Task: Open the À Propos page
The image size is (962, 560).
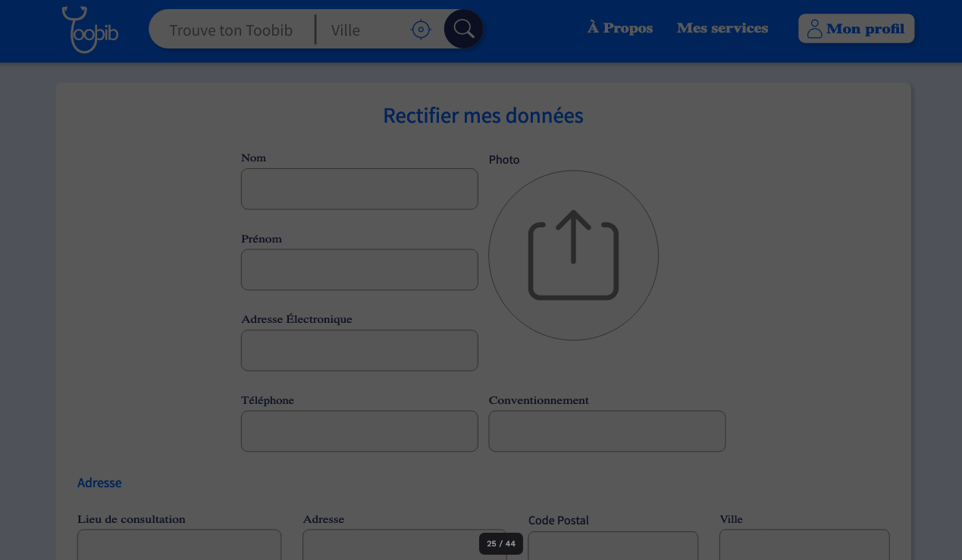Action: pyautogui.click(x=619, y=29)
